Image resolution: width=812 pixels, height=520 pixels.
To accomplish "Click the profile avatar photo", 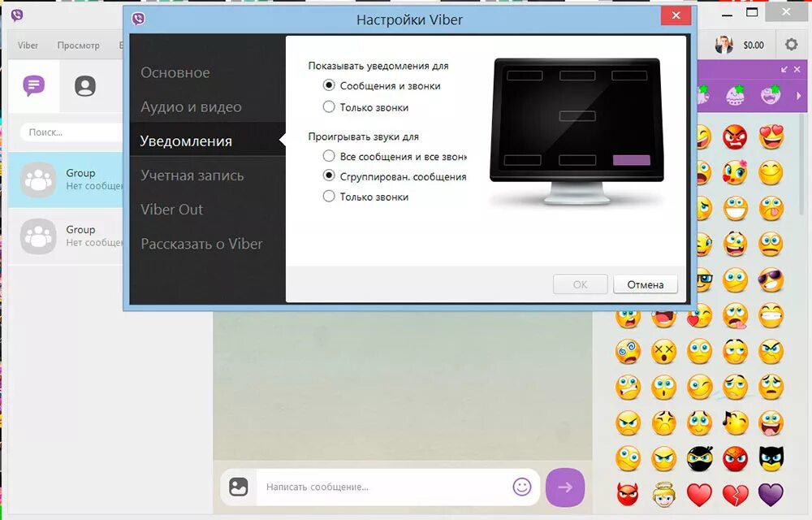I will tap(724, 45).
